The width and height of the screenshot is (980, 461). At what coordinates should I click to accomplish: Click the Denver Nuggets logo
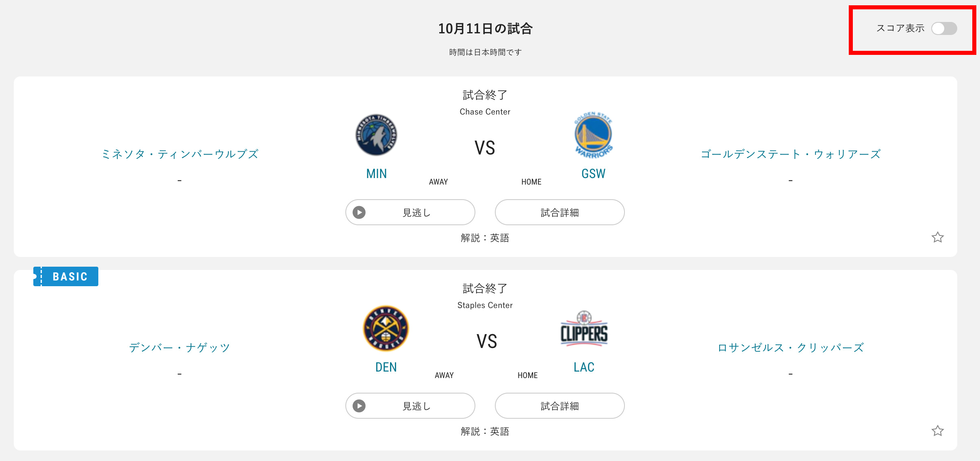[x=386, y=328]
